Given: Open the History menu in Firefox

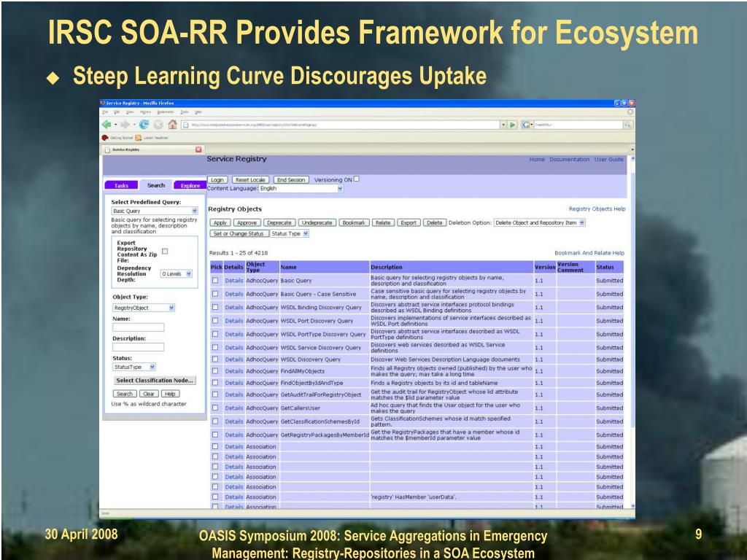Looking at the screenshot, I should (145, 112).
